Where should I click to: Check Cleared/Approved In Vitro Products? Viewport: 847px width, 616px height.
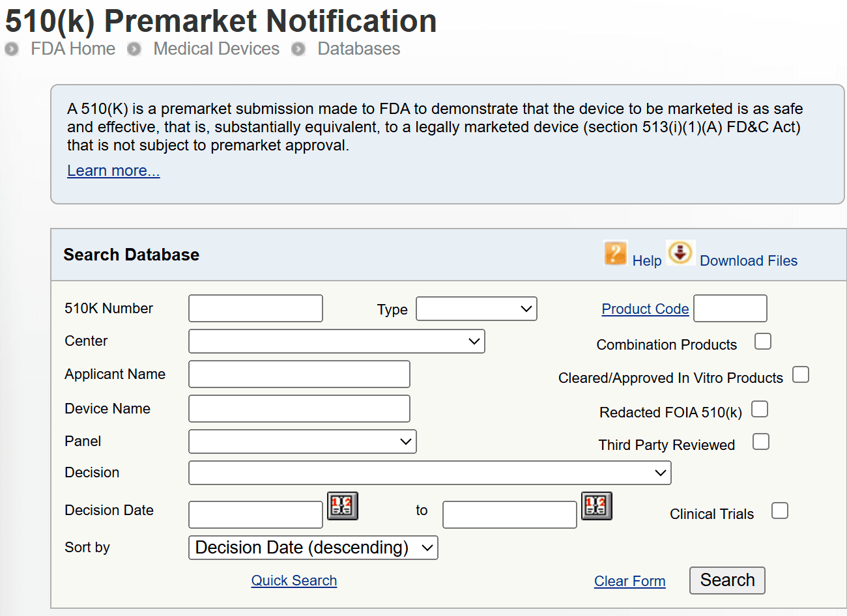800,374
